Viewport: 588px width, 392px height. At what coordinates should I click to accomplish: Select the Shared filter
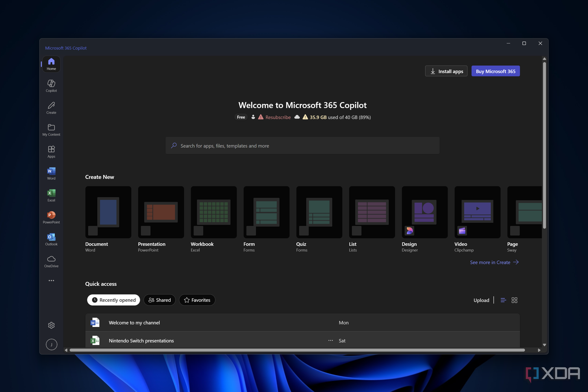point(159,300)
